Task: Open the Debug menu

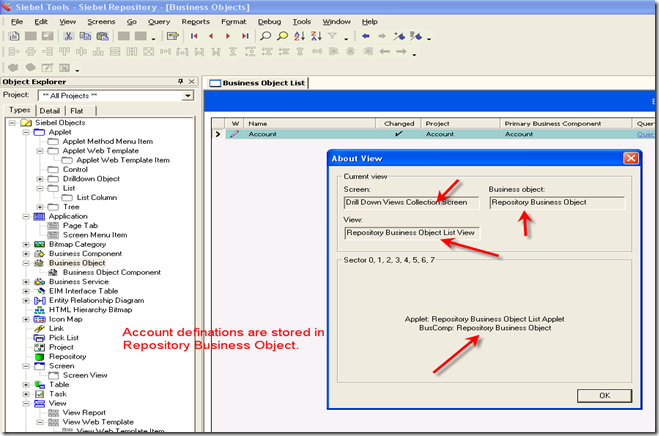Action: pyautogui.click(x=269, y=21)
